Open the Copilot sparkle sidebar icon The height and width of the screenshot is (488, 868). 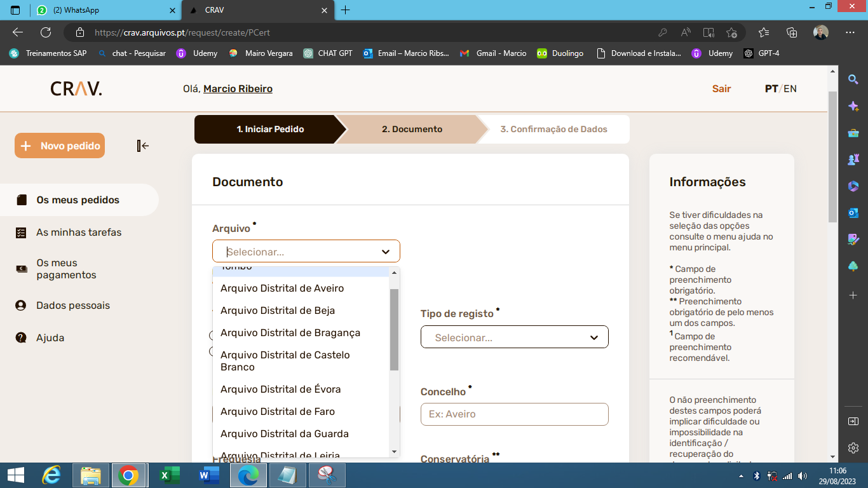(x=853, y=106)
